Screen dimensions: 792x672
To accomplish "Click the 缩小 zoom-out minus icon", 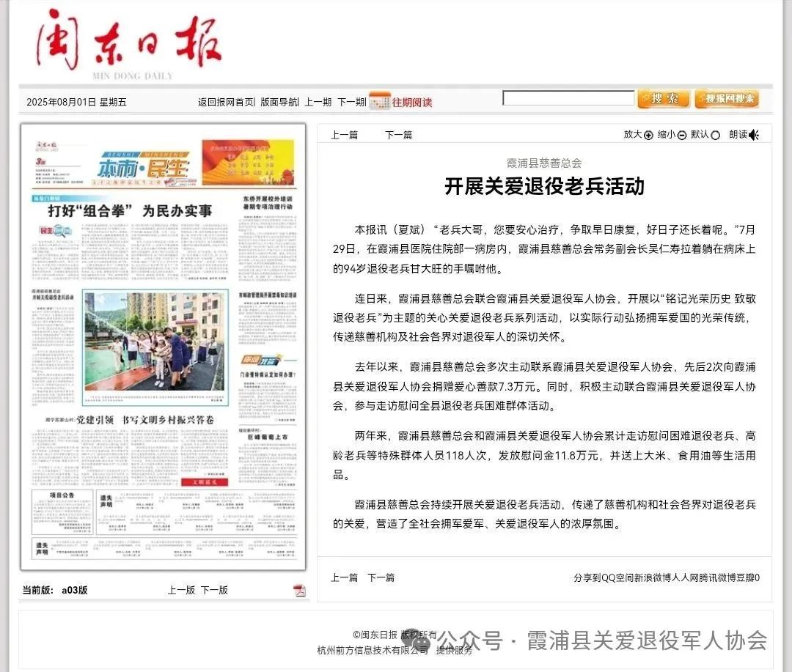I will click(682, 135).
